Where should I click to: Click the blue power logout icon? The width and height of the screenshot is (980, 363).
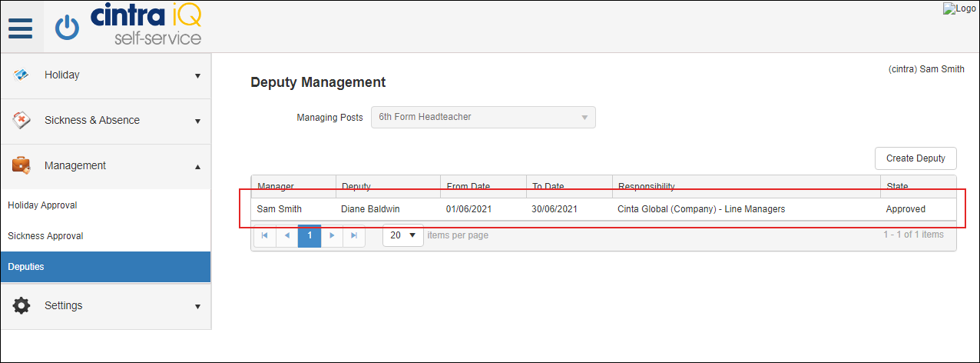(x=68, y=28)
